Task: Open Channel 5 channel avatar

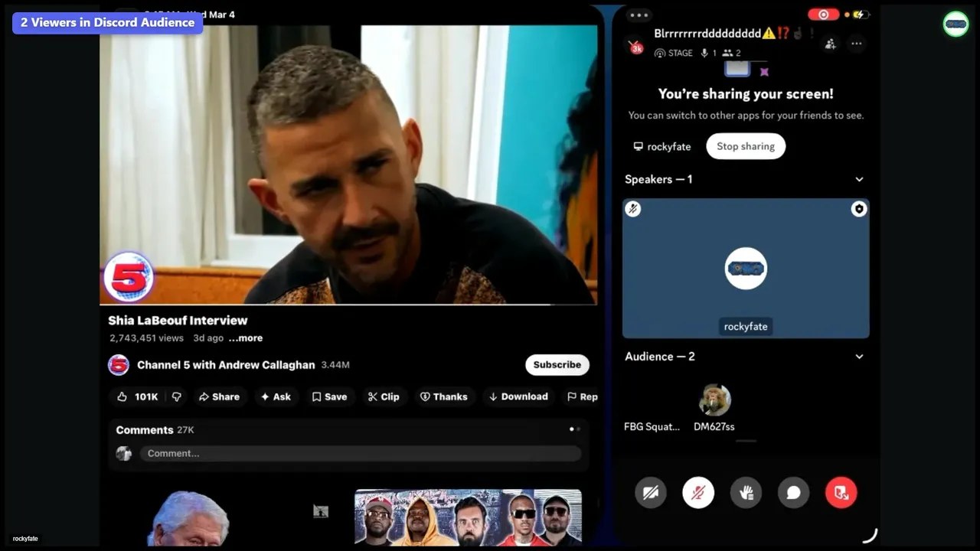Action: tap(118, 365)
